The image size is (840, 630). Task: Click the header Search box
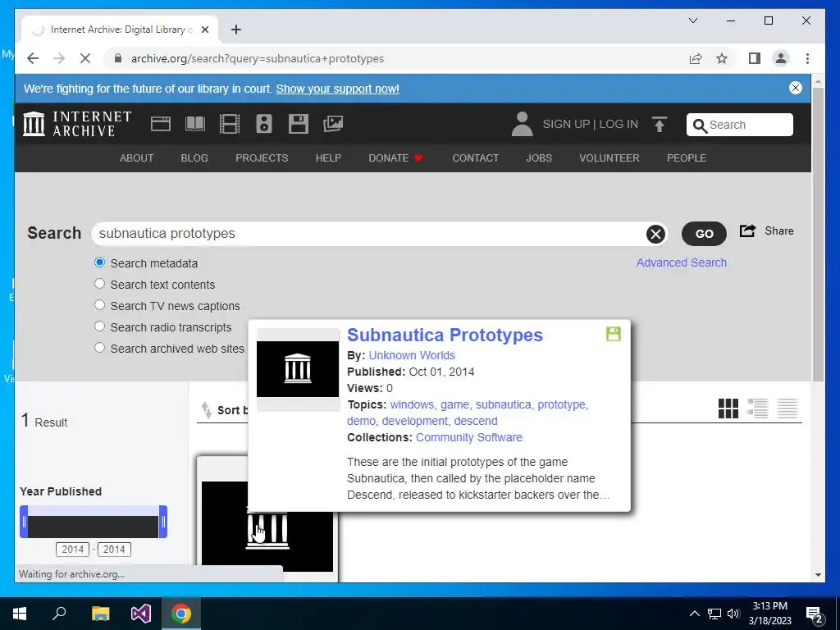point(740,125)
